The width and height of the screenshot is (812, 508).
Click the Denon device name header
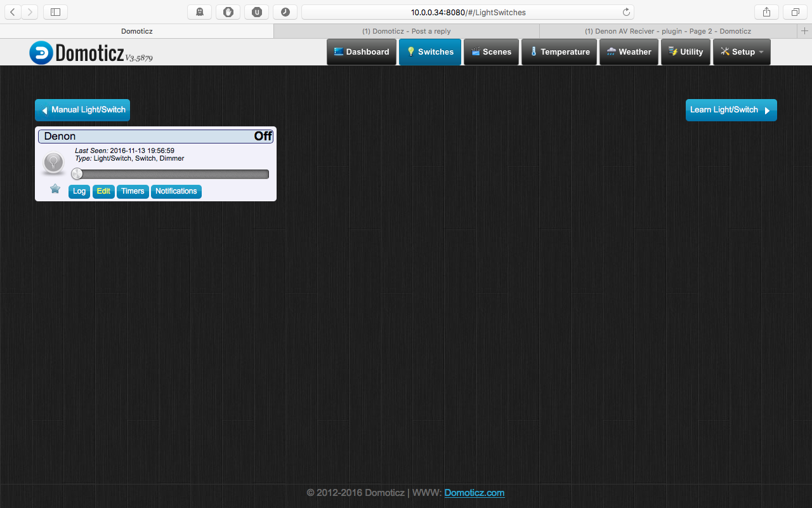60,136
